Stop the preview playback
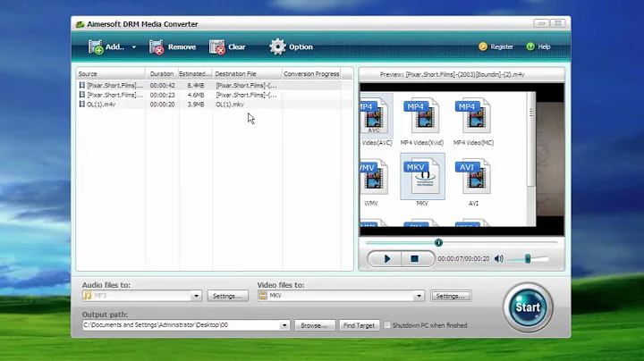The width and height of the screenshot is (644, 361). point(414,259)
